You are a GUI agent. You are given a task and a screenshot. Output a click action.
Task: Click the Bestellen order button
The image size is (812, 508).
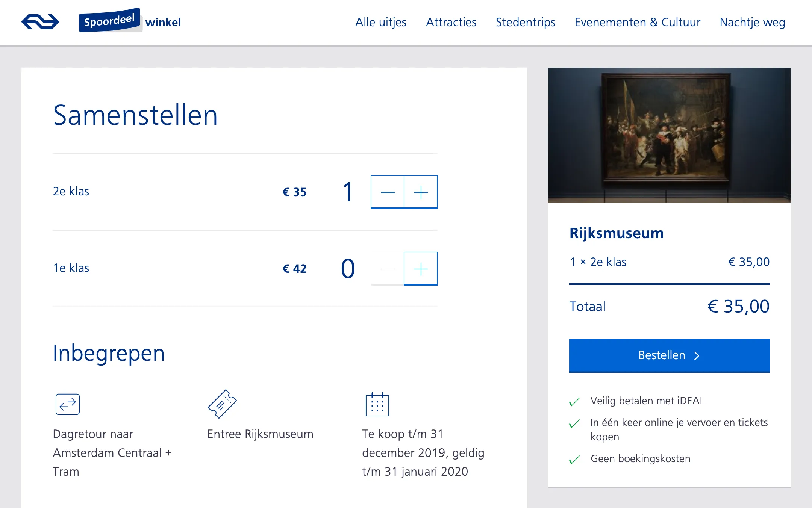(x=670, y=355)
